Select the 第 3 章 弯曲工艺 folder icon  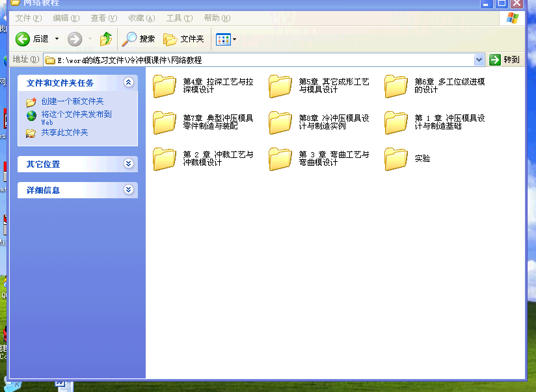click(280, 159)
